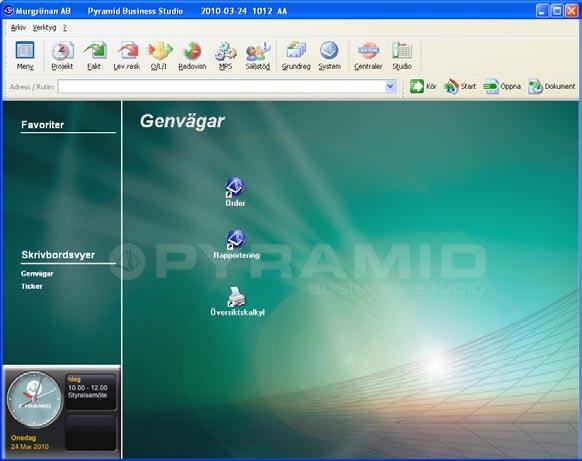Click the Favoriter heading
The height and width of the screenshot is (461, 582).
(43, 125)
